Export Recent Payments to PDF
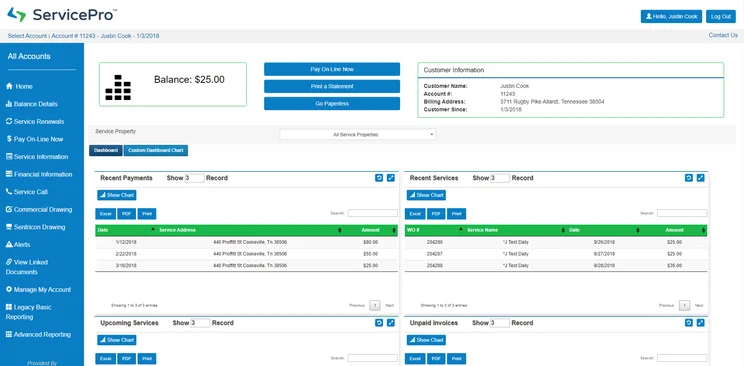The width and height of the screenshot is (744, 366). (126, 214)
